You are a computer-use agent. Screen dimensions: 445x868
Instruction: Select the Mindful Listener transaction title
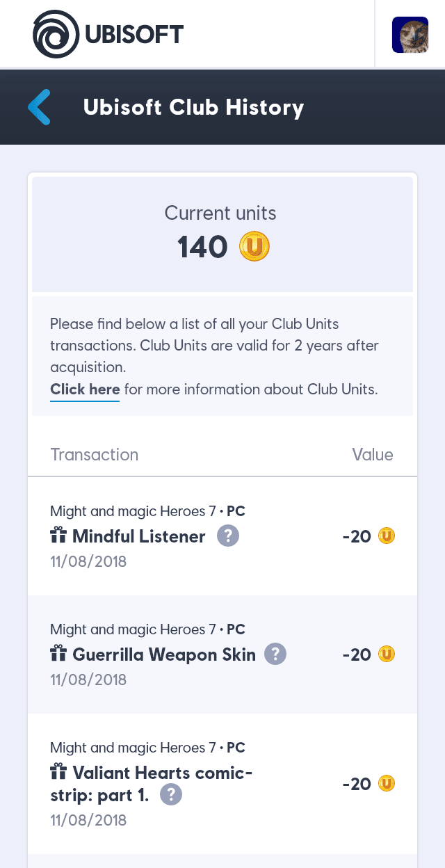click(x=139, y=536)
